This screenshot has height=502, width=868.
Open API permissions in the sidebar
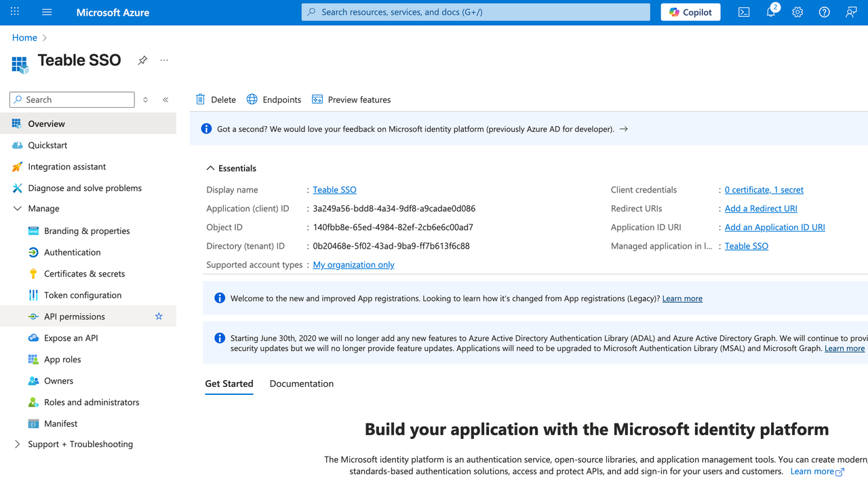(88, 316)
